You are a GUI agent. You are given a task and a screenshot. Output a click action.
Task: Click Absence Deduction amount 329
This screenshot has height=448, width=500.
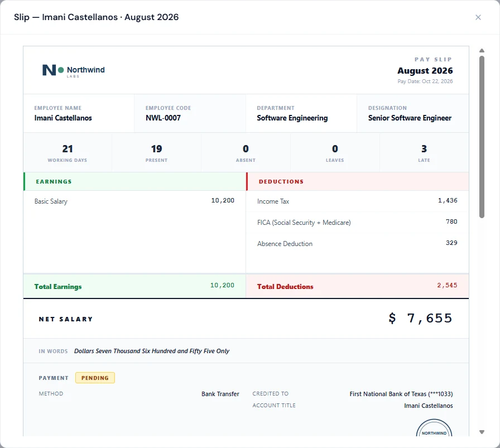pyautogui.click(x=451, y=243)
